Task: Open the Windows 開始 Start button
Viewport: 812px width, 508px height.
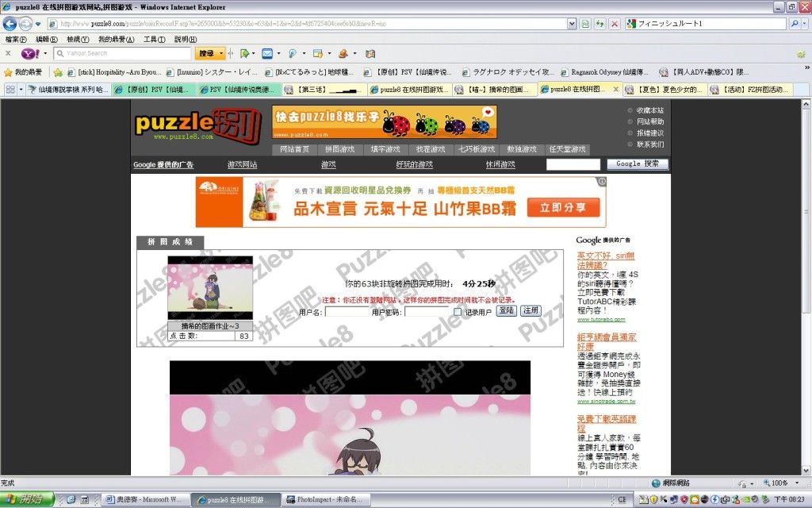Action: click(x=27, y=499)
